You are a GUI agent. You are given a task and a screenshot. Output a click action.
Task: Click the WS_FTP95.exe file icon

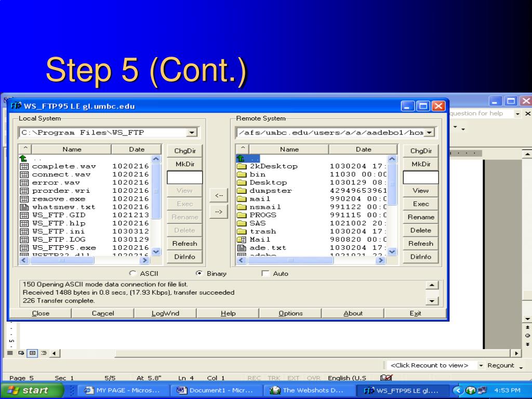[x=24, y=248]
